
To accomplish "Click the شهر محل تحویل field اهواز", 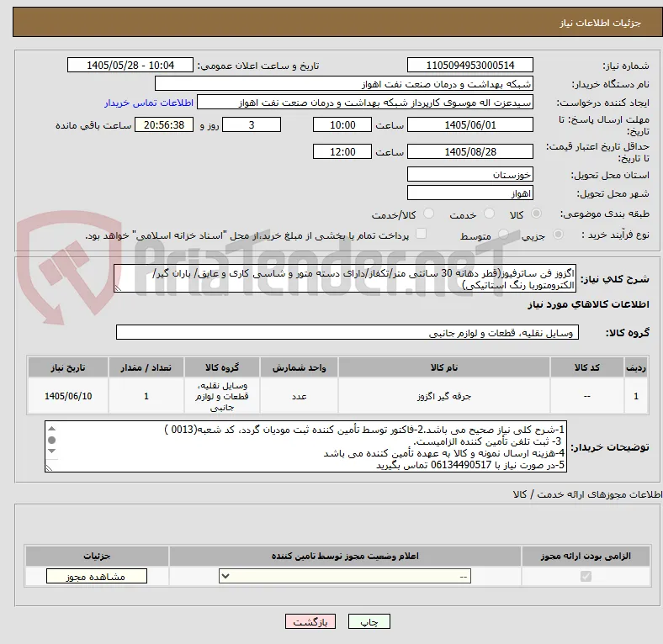I will point(470,193).
